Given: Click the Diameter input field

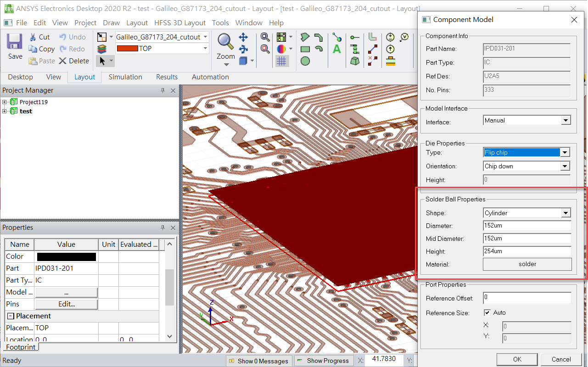Looking at the screenshot, I should (527, 226).
